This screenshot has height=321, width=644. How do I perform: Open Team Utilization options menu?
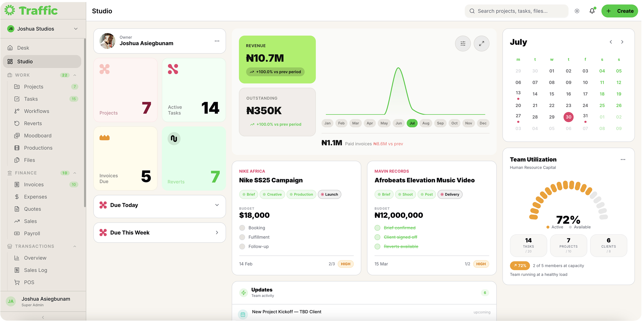(x=622, y=160)
